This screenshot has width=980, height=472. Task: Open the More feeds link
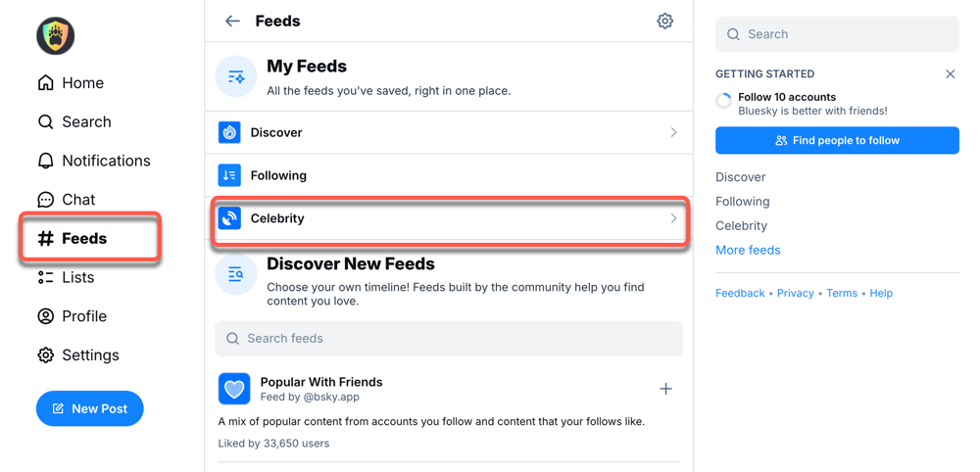tap(748, 250)
